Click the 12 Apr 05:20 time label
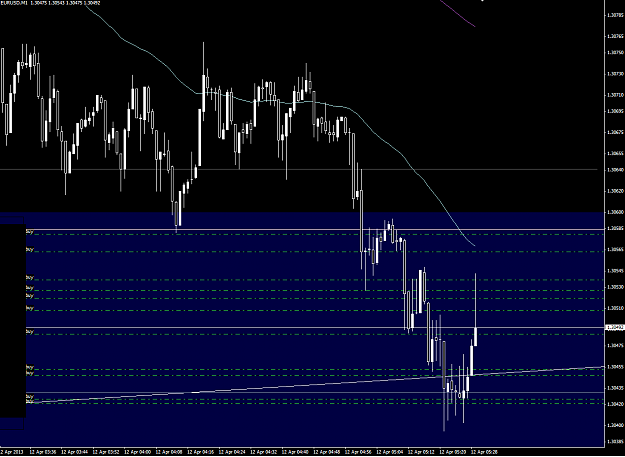 coord(451,452)
